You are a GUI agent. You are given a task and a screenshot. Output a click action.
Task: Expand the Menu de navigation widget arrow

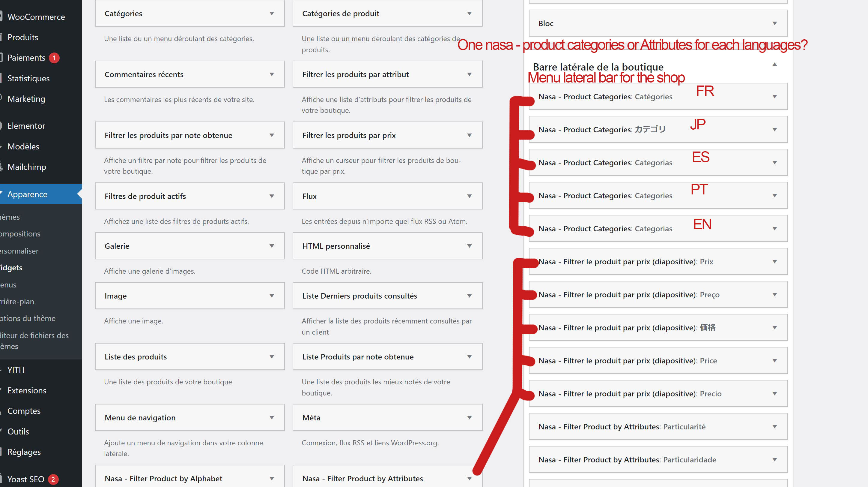pos(272,417)
